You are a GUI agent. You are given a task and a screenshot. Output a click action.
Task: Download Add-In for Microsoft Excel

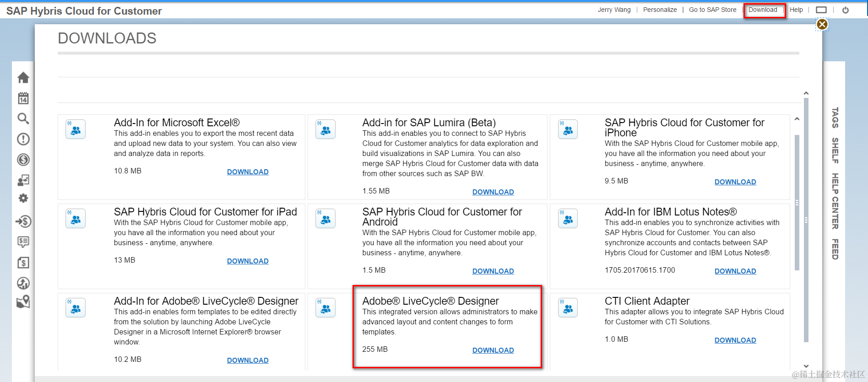coord(248,172)
